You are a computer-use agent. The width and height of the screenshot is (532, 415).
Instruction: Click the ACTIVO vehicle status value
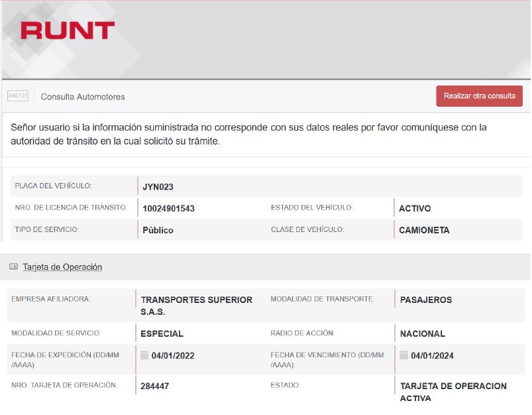coord(415,208)
